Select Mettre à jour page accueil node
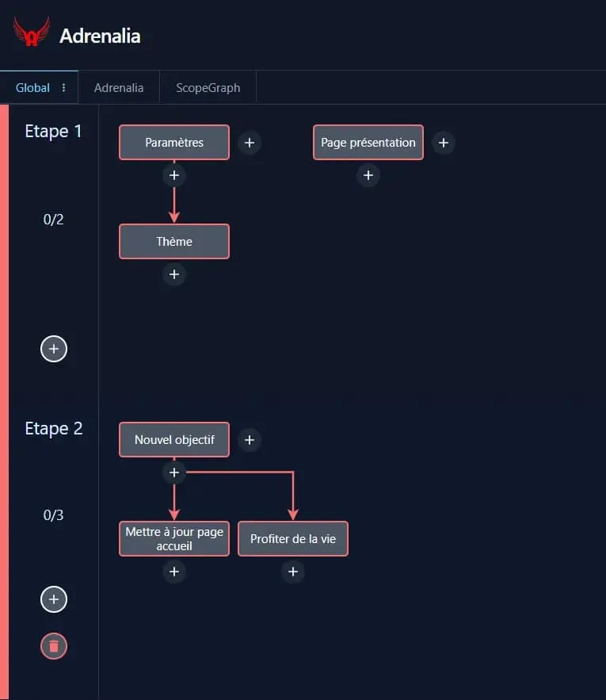Screen dimensions: 606x700 click(174, 539)
